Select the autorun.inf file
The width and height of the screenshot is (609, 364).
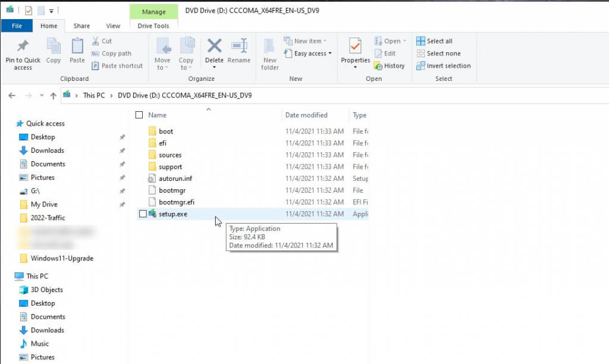click(175, 178)
